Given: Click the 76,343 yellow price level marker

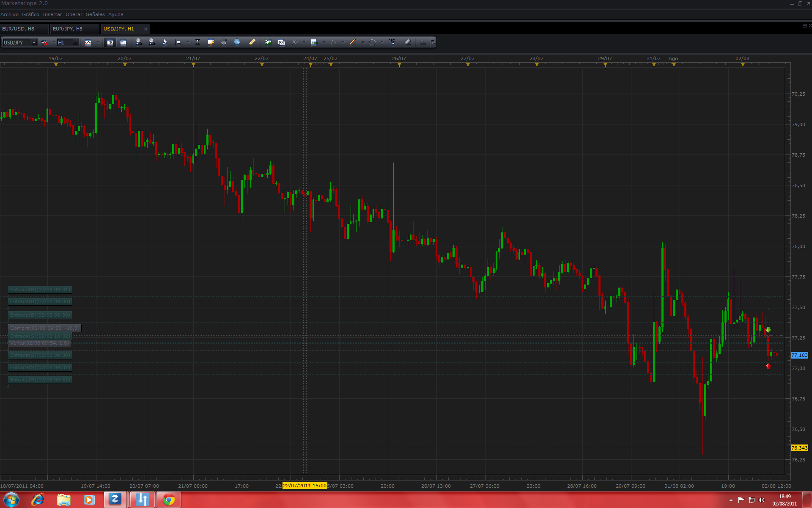Looking at the screenshot, I should click(799, 448).
